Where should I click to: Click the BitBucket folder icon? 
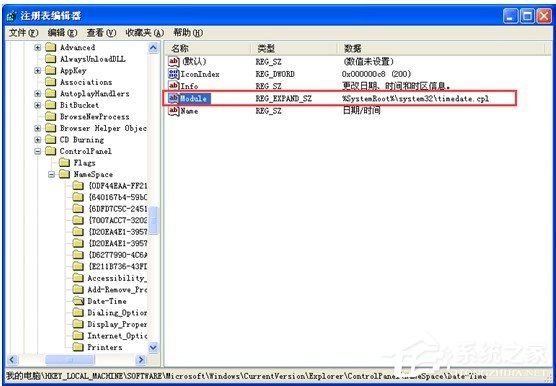(51, 105)
